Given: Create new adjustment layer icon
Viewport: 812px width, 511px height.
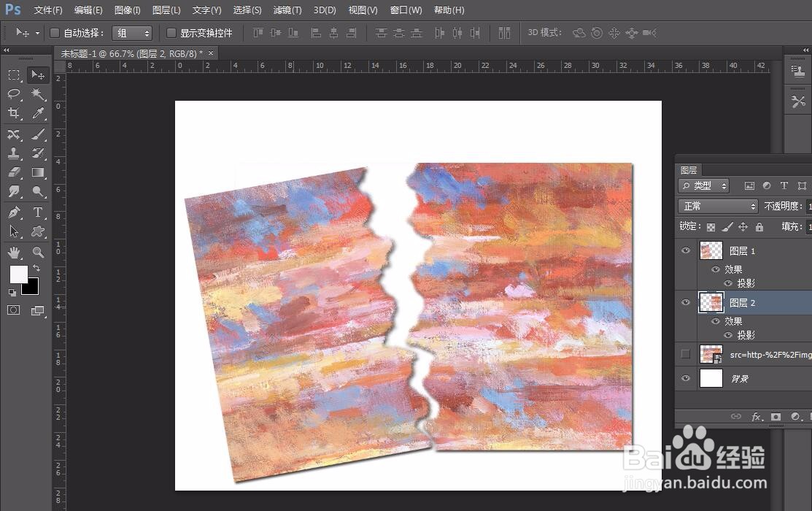Looking at the screenshot, I should tap(796, 417).
